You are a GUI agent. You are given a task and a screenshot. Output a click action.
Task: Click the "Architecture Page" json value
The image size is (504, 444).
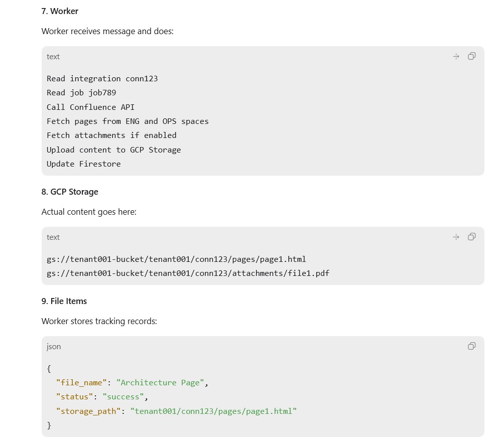(x=160, y=383)
